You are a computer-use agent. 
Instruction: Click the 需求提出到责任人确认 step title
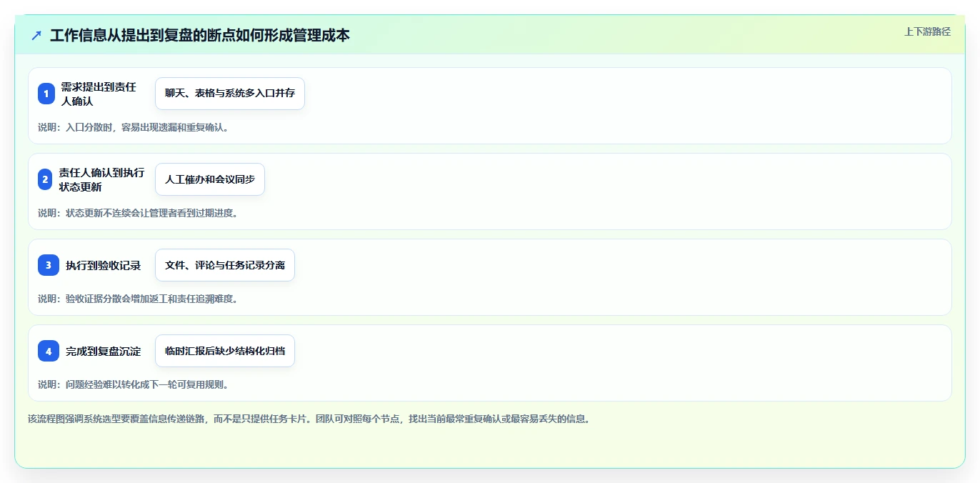(x=99, y=94)
